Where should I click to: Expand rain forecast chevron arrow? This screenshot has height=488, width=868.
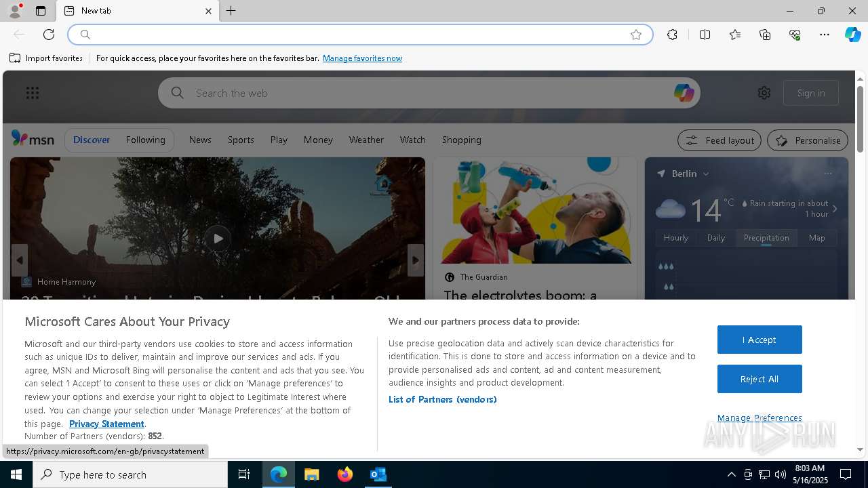pos(835,209)
